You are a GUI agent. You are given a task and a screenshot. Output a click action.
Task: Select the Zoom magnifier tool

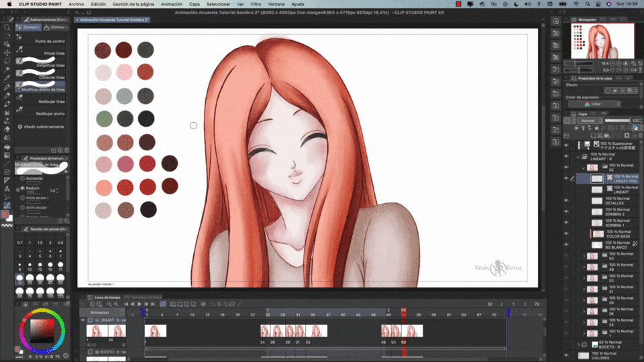coord(7,27)
